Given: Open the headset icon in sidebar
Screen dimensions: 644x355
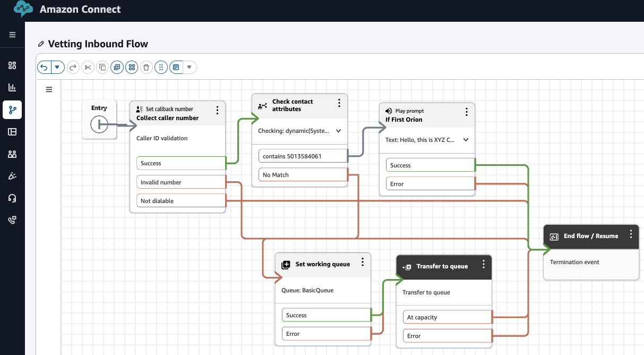Looking at the screenshot, I should coord(12,198).
